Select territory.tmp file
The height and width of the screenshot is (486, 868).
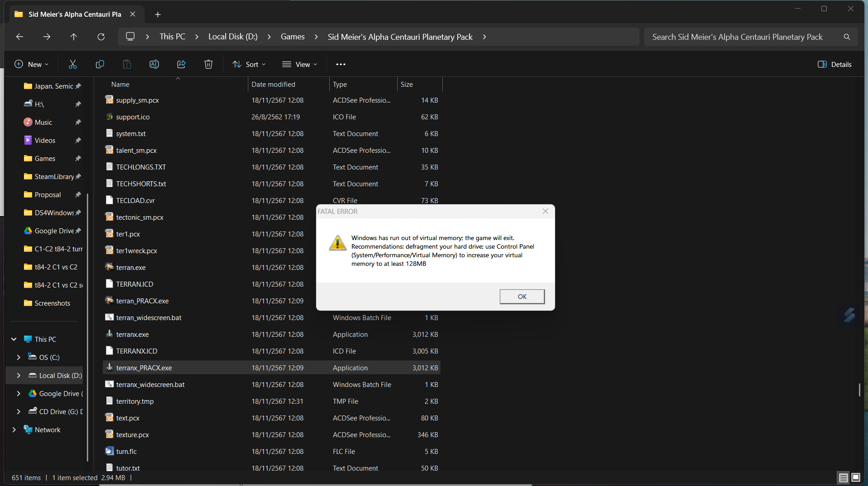point(271,401)
